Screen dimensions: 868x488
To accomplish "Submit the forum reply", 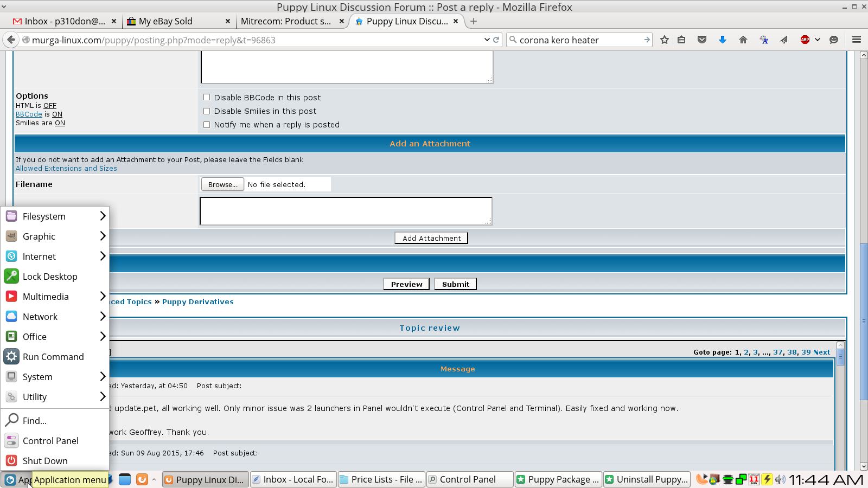I will click(x=455, y=284).
